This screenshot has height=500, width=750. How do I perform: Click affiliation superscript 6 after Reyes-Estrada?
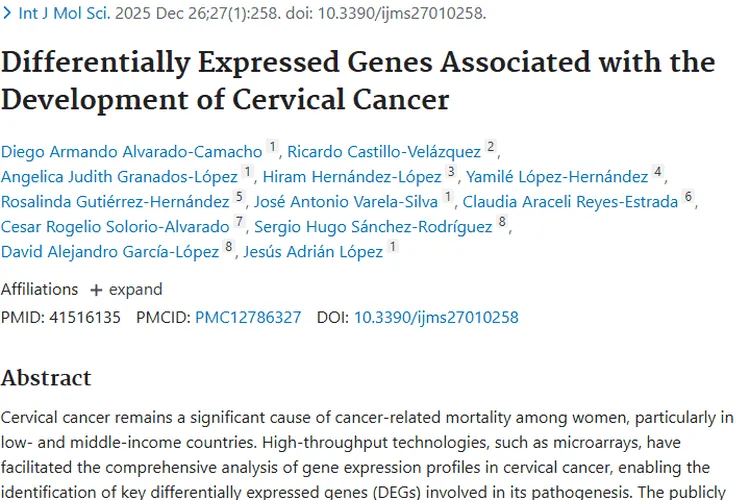pyautogui.click(x=688, y=198)
